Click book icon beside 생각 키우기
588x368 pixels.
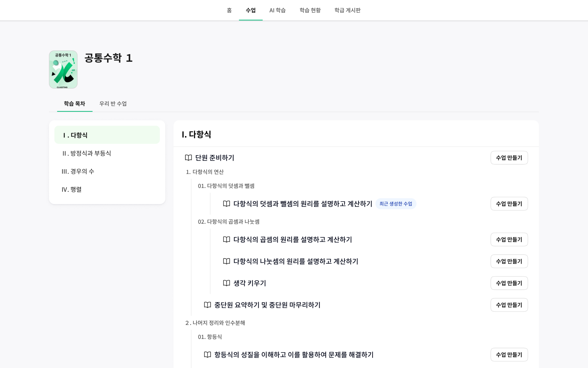click(226, 283)
